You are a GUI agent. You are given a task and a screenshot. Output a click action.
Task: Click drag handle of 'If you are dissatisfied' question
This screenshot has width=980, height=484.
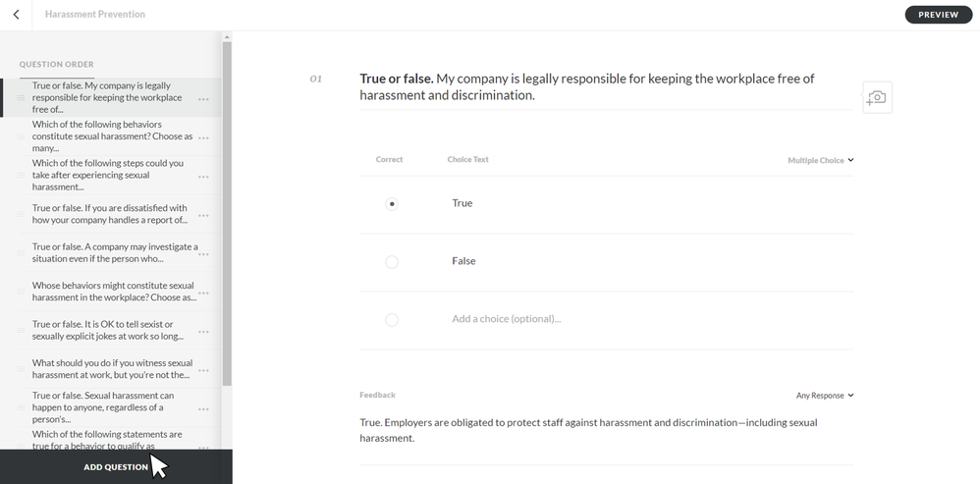[21, 215]
